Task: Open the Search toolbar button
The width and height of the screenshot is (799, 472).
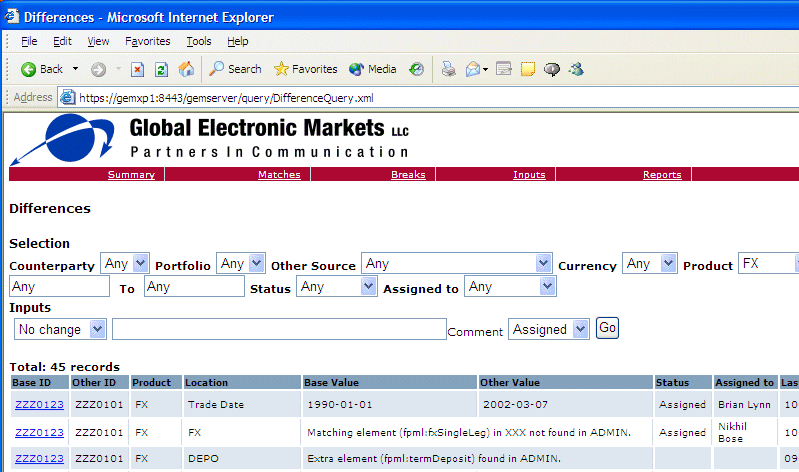Action: (235, 69)
